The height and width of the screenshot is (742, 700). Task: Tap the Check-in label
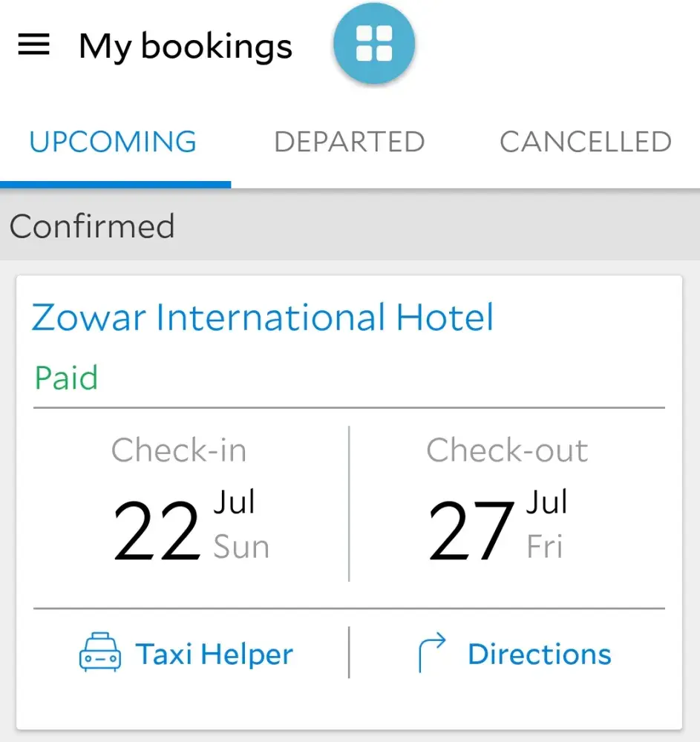[x=179, y=450]
